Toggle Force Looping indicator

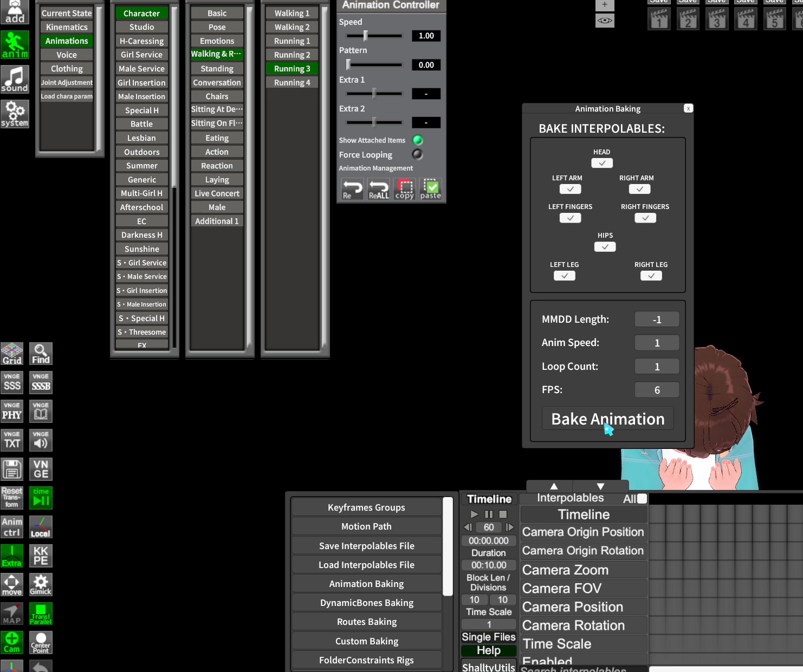[417, 154]
